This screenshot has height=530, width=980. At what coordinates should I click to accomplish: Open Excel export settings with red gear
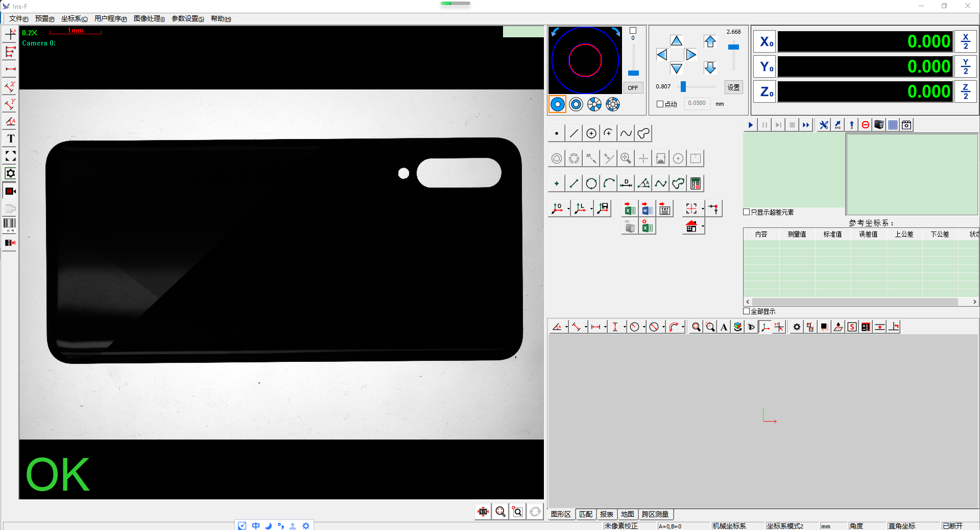coord(647,226)
